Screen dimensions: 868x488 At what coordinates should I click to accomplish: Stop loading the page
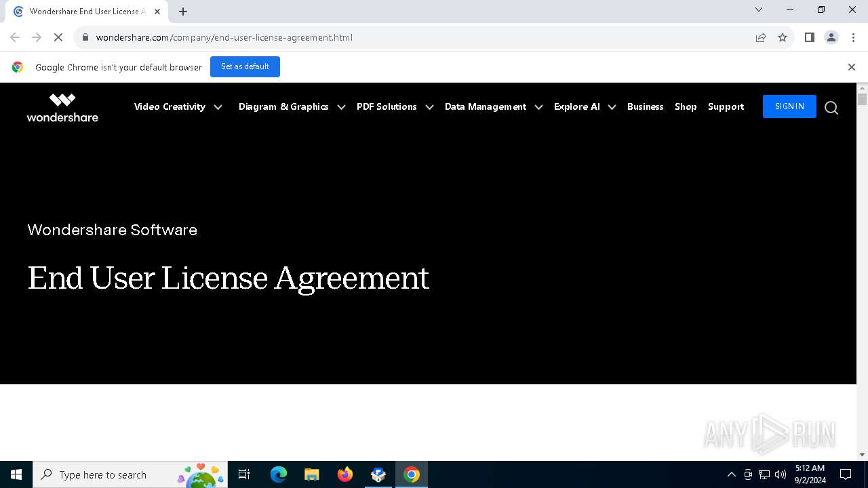[x=58, y=37]
